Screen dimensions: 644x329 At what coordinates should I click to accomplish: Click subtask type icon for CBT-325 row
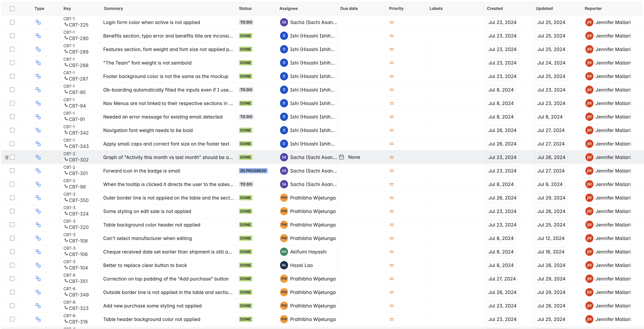click(38, 22)
